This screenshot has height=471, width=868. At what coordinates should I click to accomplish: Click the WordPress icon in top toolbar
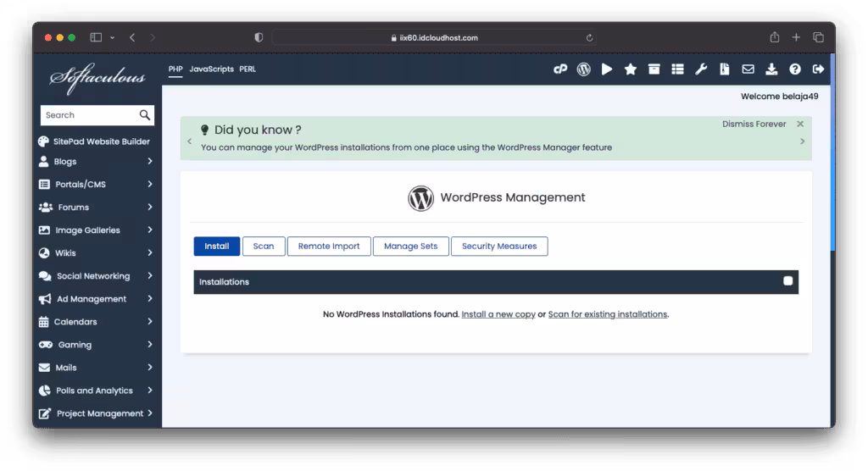coord(583,69)
